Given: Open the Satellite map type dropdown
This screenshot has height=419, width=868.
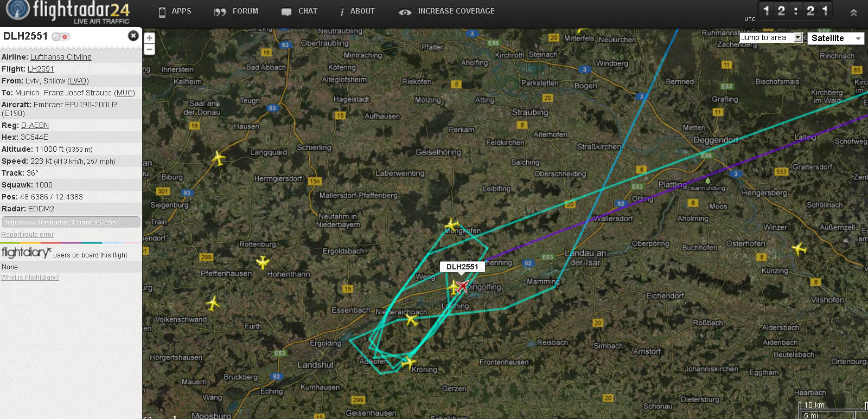Looking at the screenshot, I should (x=835, y=38).
